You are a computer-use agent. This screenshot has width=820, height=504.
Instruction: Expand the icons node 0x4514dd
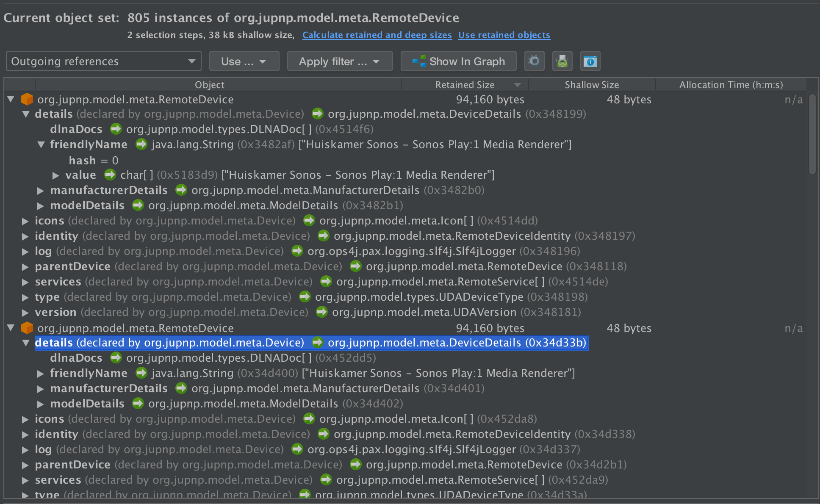click(x=25, y=221)
